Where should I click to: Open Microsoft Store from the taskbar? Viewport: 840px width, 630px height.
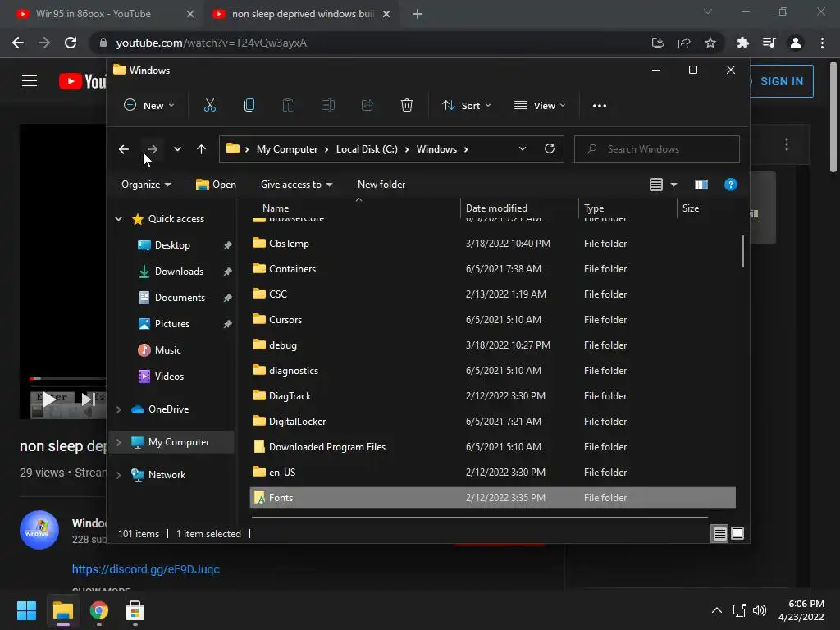tap(135, 610)
